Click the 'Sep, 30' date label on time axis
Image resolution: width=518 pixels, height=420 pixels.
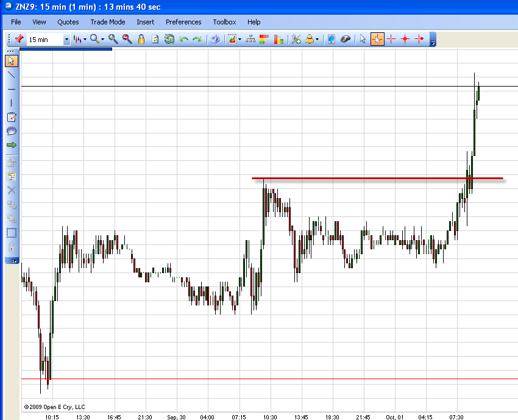[176, 417]
